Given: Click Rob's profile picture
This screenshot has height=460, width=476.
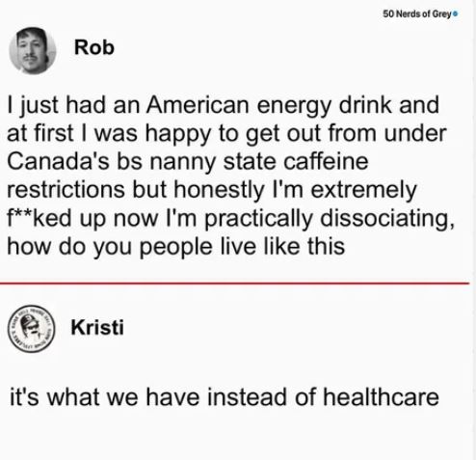Looking at the screenshot, I should [x=33, y=51].
